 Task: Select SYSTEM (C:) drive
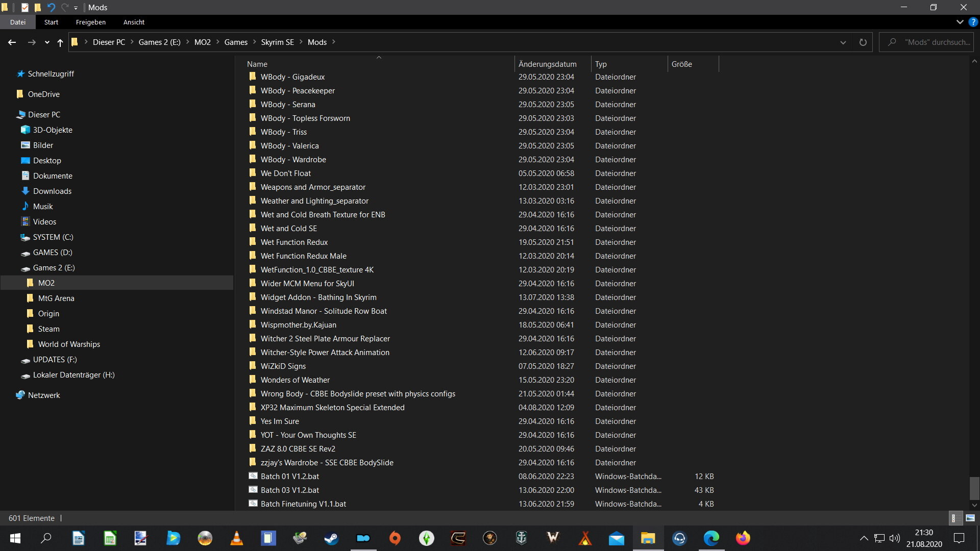53,237
